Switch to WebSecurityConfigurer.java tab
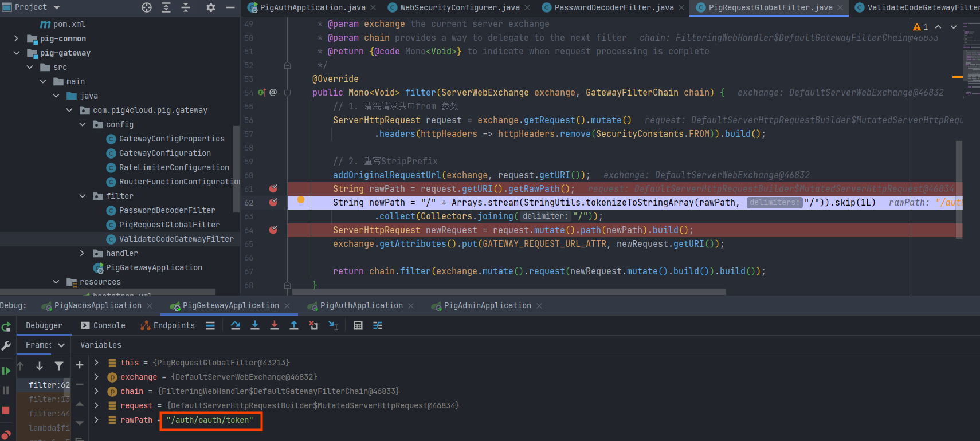The image size is (980, 441). (x=460, y=7)
